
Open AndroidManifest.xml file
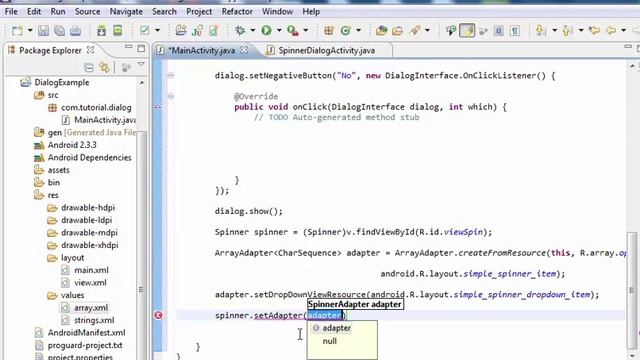coord(86,333)
